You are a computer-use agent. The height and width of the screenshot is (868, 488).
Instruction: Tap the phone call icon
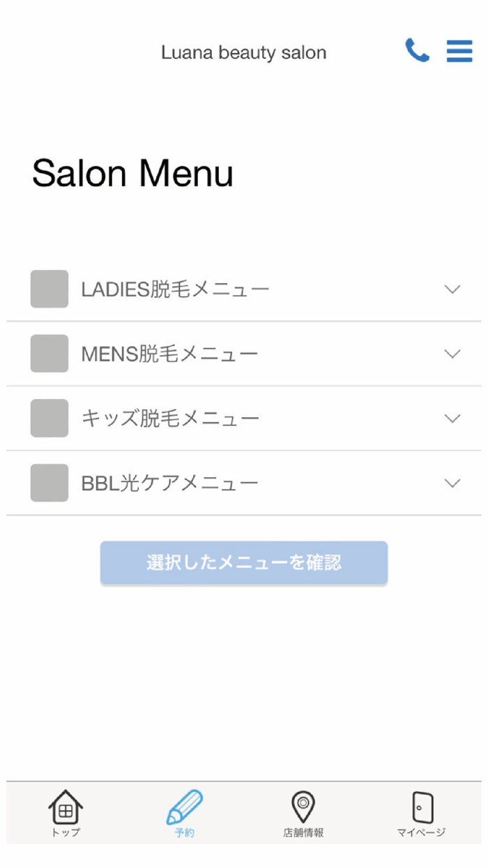click(417, 50)
